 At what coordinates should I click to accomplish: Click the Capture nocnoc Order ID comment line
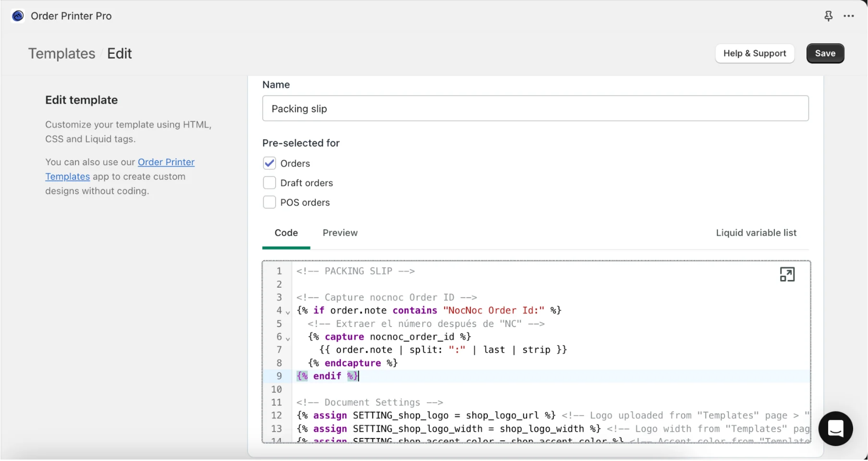(386, 297)
